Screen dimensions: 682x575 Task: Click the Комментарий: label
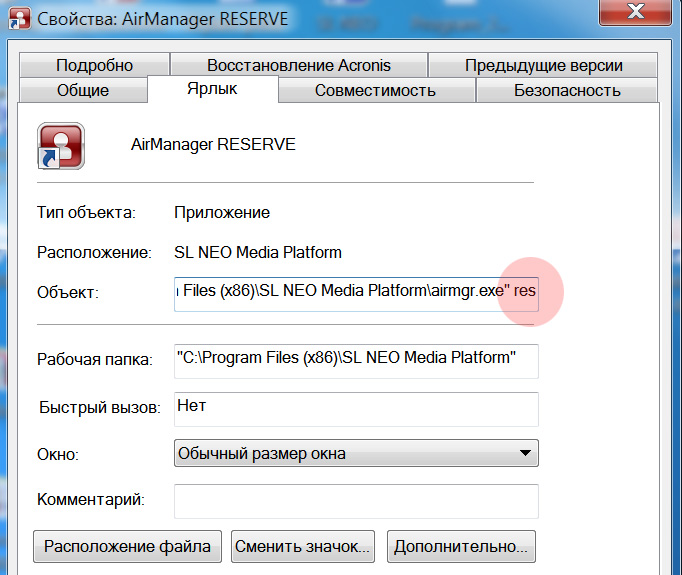click(x=91, y=499)
